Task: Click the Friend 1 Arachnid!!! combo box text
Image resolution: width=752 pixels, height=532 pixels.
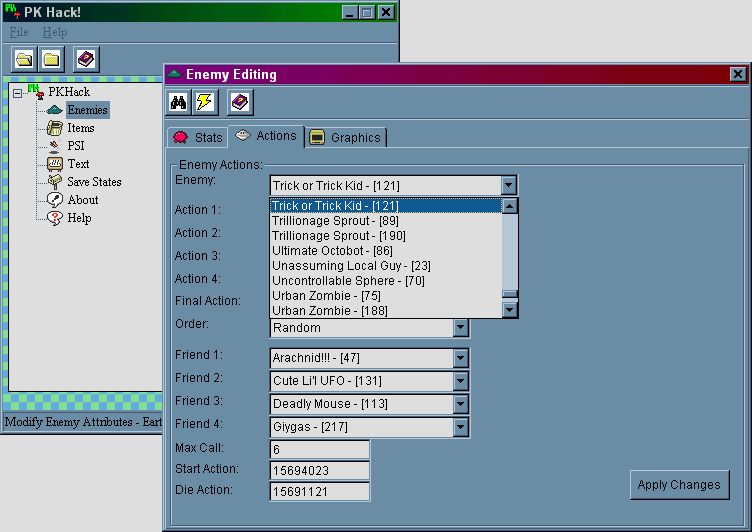Action: click(x=316, y=358)
